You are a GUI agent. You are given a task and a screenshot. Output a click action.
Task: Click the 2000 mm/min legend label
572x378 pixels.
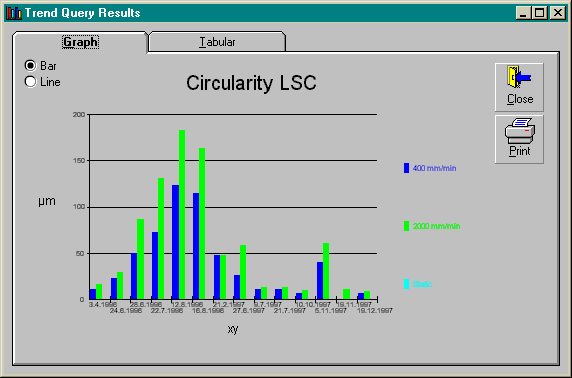point(436,226)
